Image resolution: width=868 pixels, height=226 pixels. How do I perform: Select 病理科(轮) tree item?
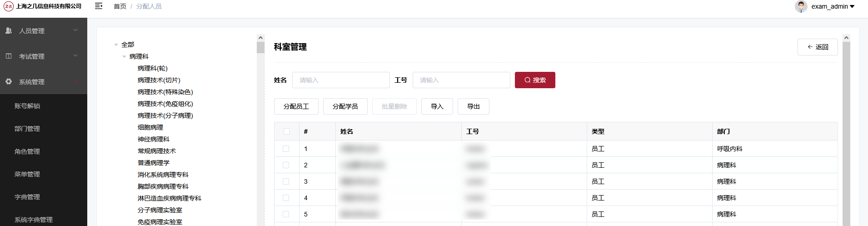click(x=153, y=68)
